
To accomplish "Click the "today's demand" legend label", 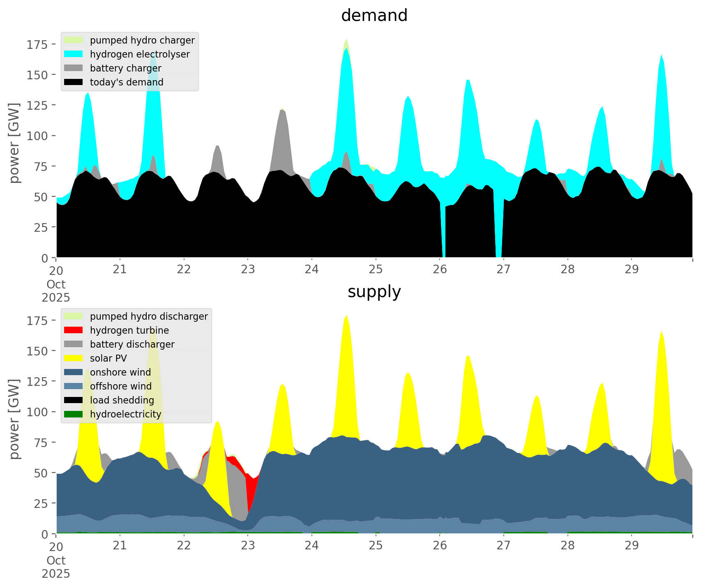I will 127,82.
